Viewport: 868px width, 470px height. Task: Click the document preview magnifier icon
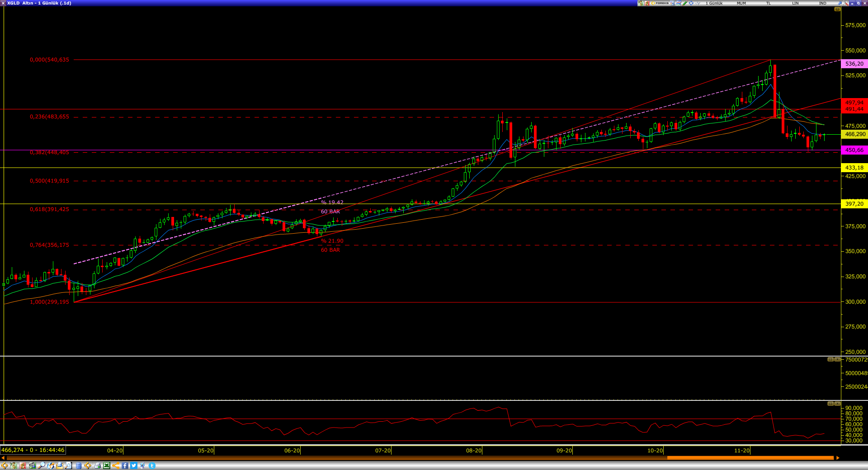69,465
